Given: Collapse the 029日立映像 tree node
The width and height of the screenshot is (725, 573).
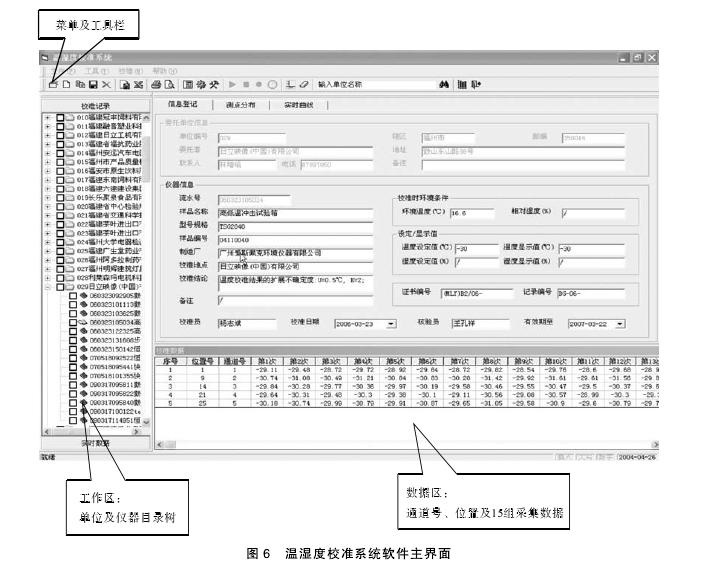Looking at the screenshot, I should (48, 287).
